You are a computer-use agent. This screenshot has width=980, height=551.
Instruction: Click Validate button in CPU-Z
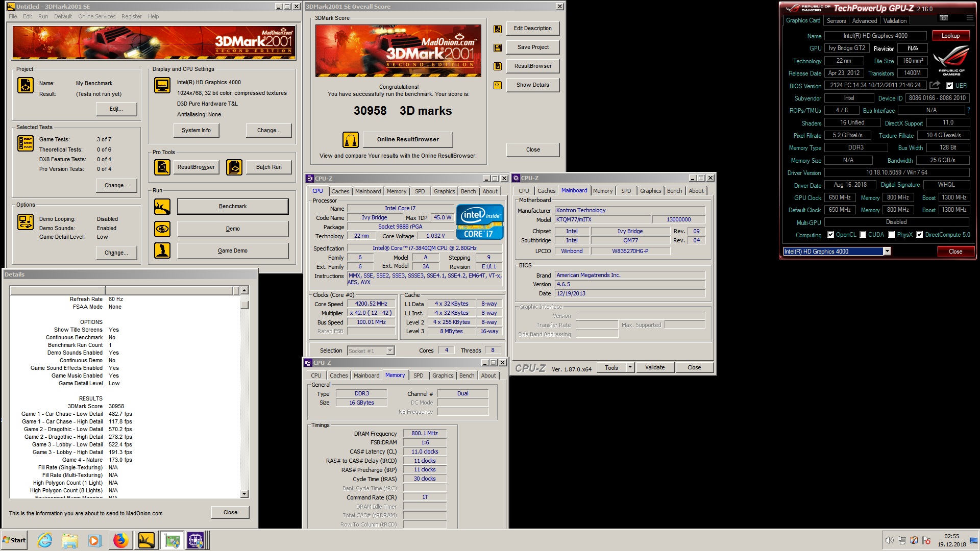[x=655, y=367]
